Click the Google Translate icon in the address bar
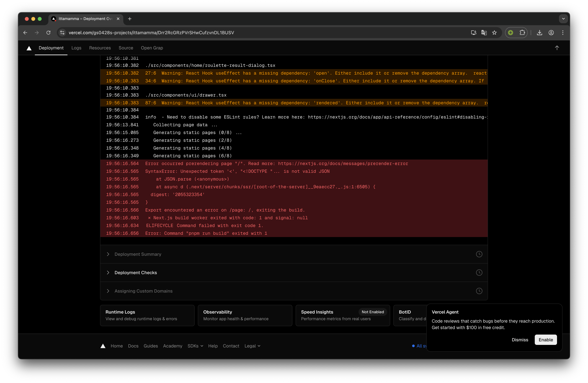588x383 pixels. point(484,33)
